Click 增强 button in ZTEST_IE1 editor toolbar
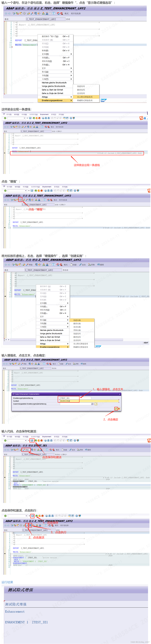The image size is (151, 644). pos(26,450)
